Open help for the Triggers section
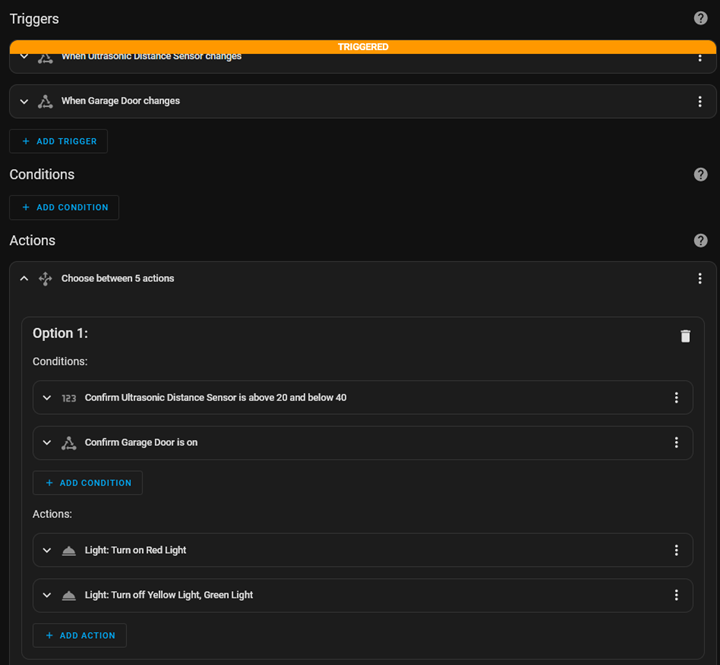Viewport: 720px width, 665px height. point(700,18)
